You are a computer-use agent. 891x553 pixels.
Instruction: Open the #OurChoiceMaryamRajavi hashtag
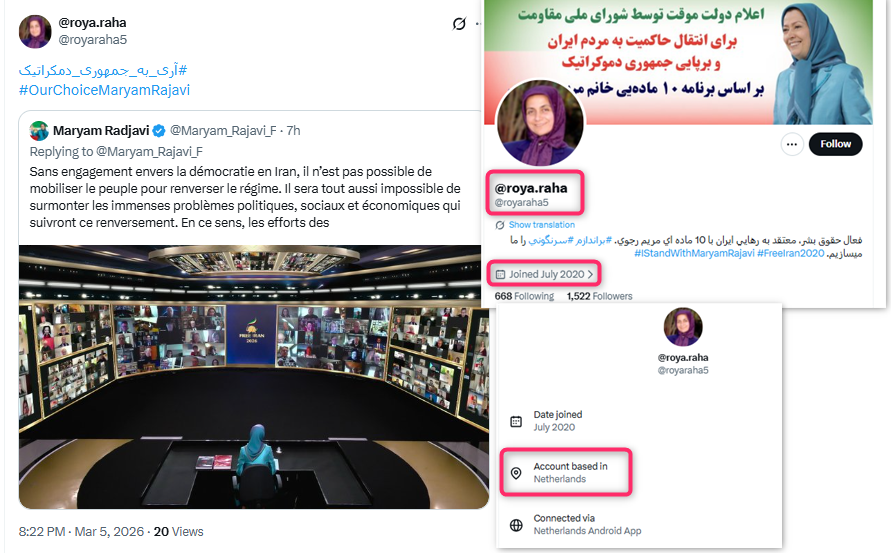pos(105,90)
